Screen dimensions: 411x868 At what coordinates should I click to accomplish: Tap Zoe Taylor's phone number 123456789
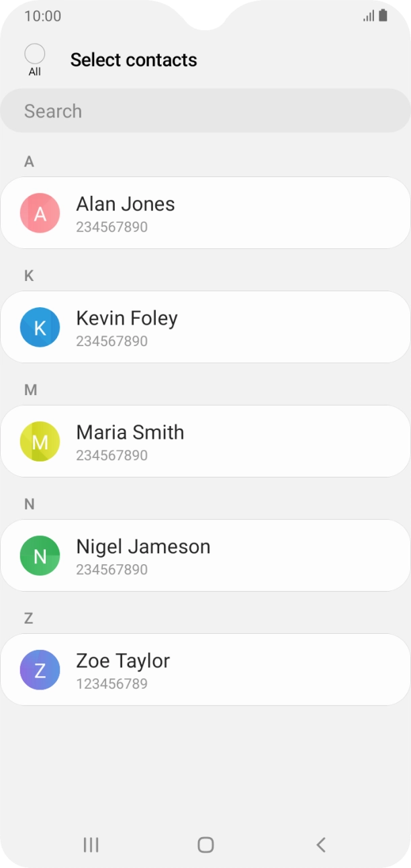(111, 684)
